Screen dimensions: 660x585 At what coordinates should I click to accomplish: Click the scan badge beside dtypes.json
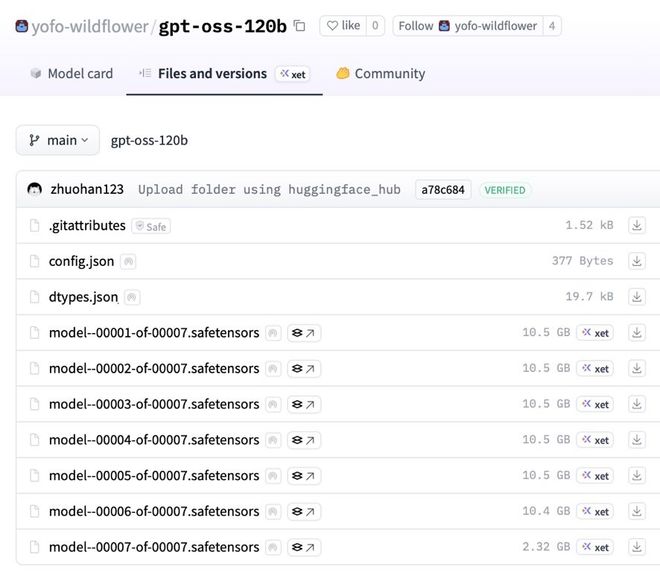coord(132,298)
